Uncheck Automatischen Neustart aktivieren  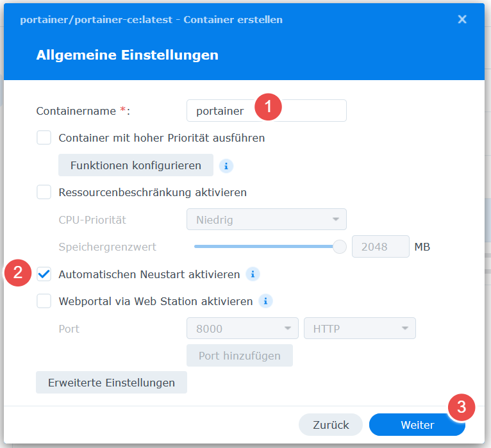click(x=44, y=274)
